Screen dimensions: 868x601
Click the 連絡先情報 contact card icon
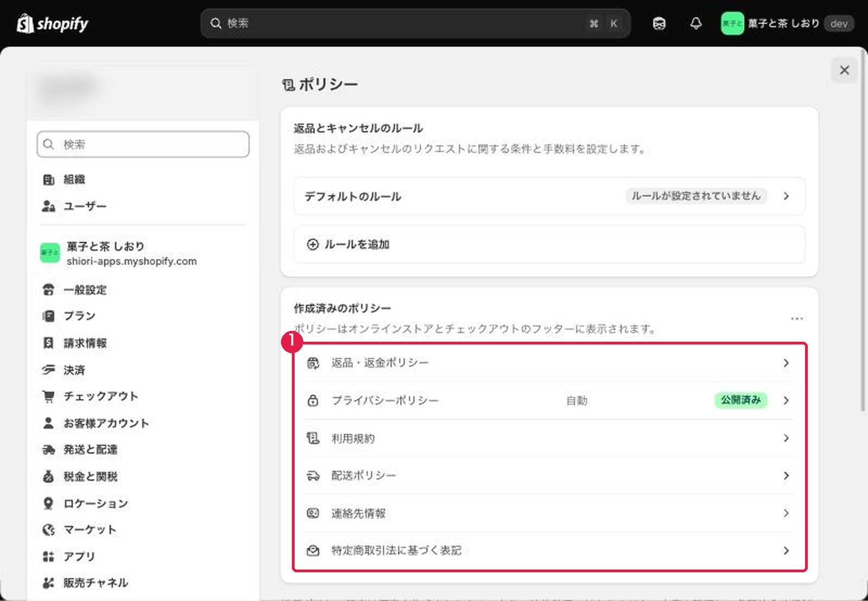pyautogui.click(x=313, y=513)
